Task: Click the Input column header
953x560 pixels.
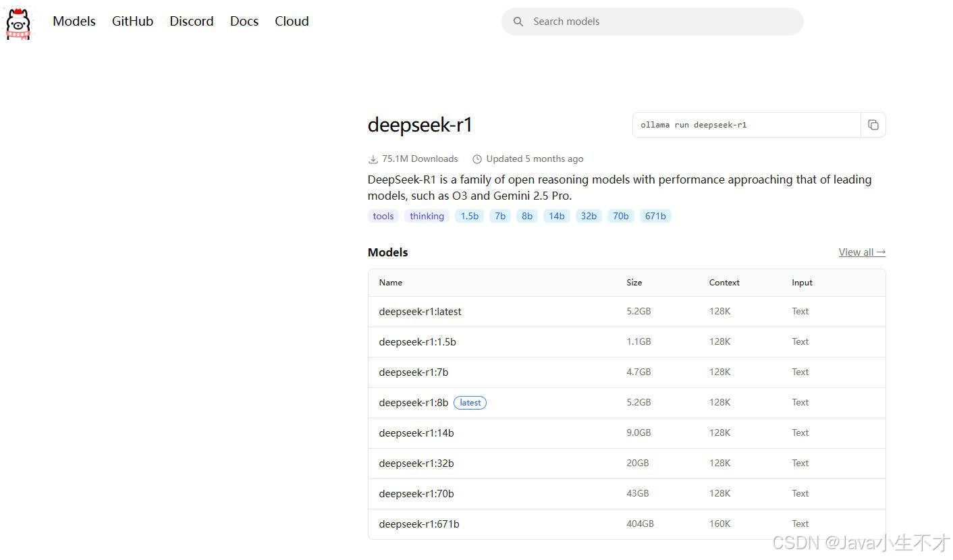Action: [802, 283]
